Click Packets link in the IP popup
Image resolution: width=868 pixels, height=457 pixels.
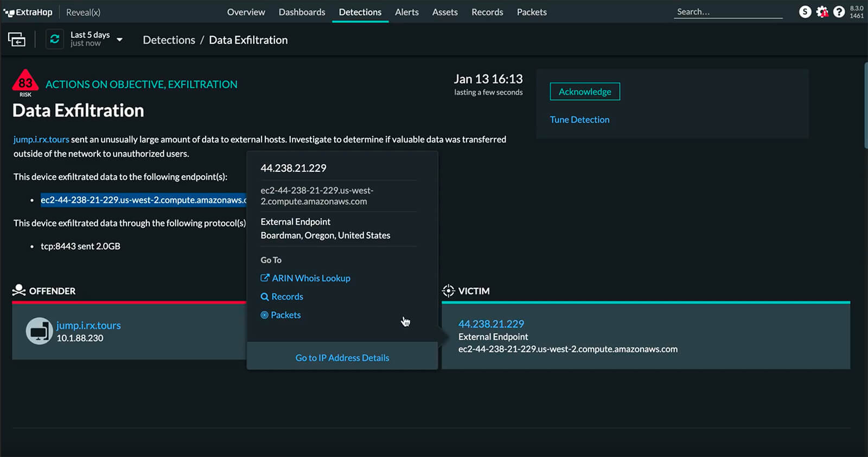pyautogui.click(x=285, y=315)
